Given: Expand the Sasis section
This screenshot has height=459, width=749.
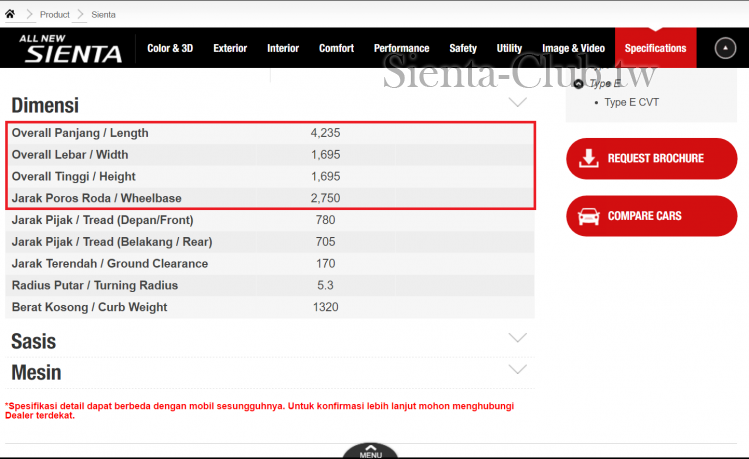Looking at the screenshot, I should 517,338.
